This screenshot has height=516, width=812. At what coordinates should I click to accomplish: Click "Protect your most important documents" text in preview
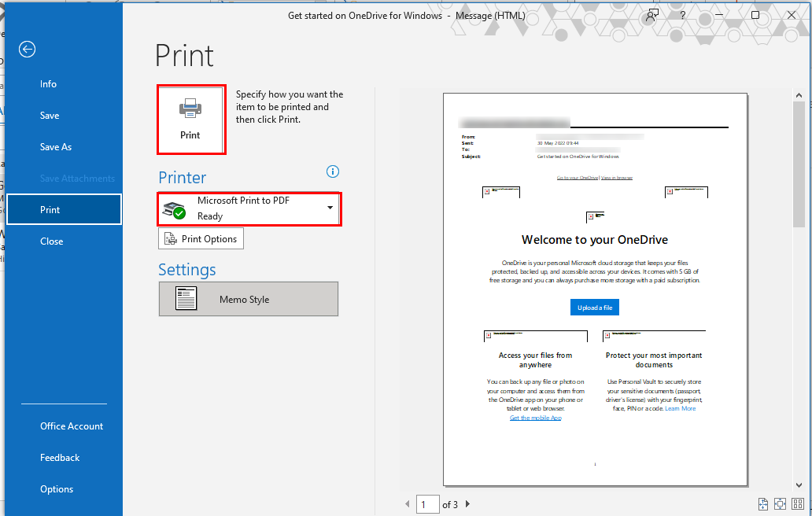654,360
